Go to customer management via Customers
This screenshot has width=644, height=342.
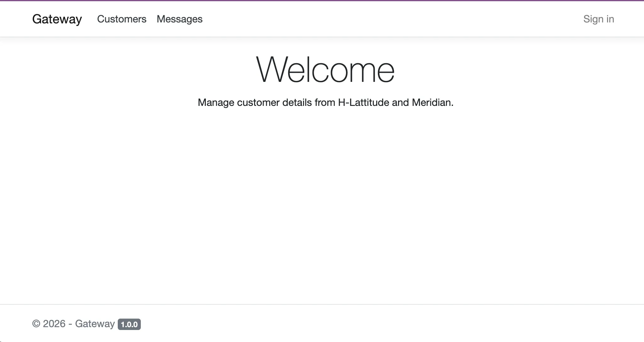coord(122,19)
